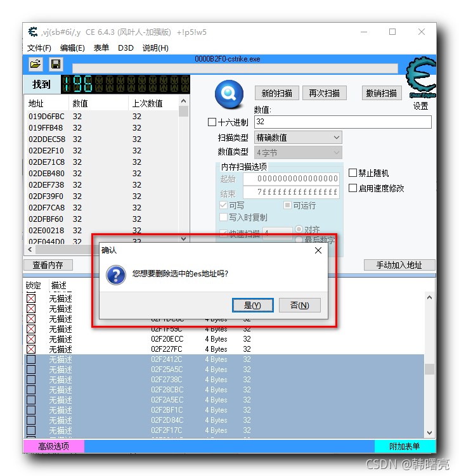Click the 再次扫描 button
The width and height of the screenshot is (459, 476).
324,93
